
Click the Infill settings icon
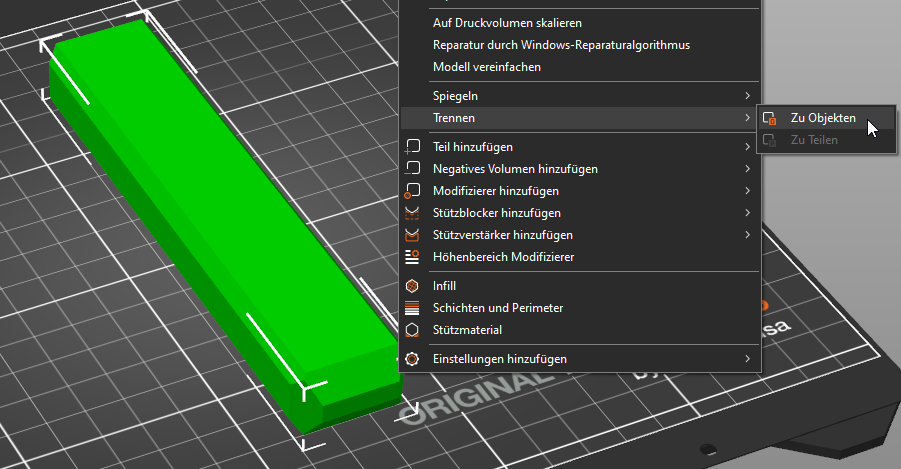[412, 286]
